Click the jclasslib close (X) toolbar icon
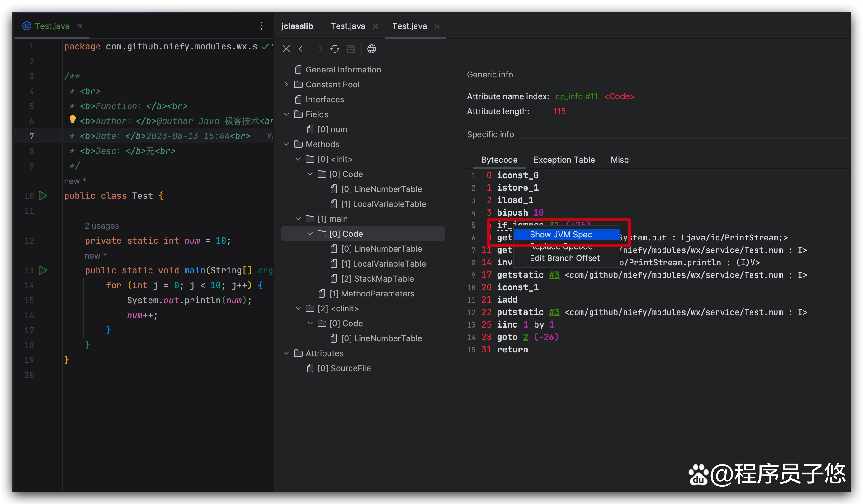 tap(286, 49)
